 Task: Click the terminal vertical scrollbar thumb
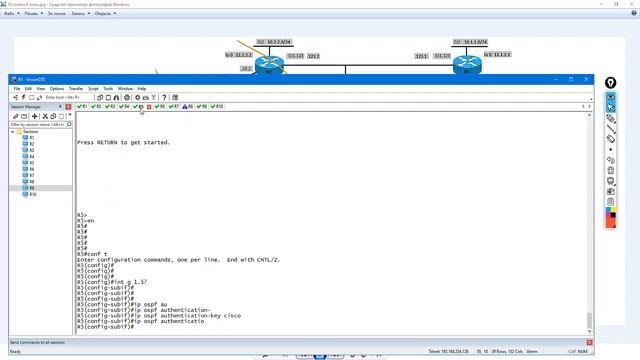coord(589,320)
